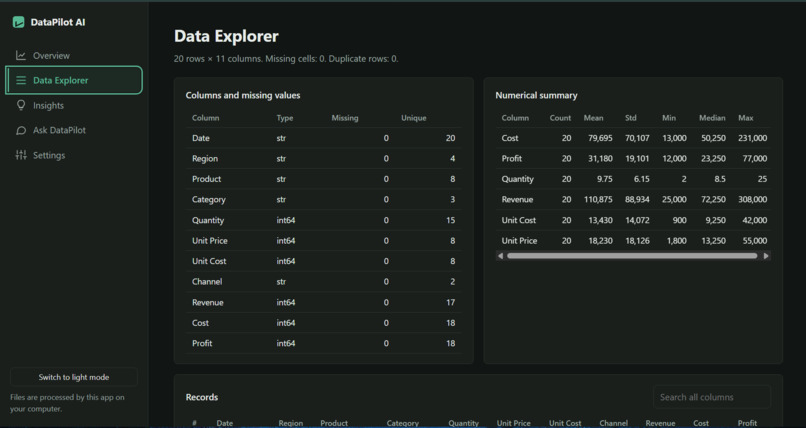Viewport: 806px width, 428px height.
Task: Select the Data Explorer menu item
Action: pyautogui.click(x=74, y=80)
